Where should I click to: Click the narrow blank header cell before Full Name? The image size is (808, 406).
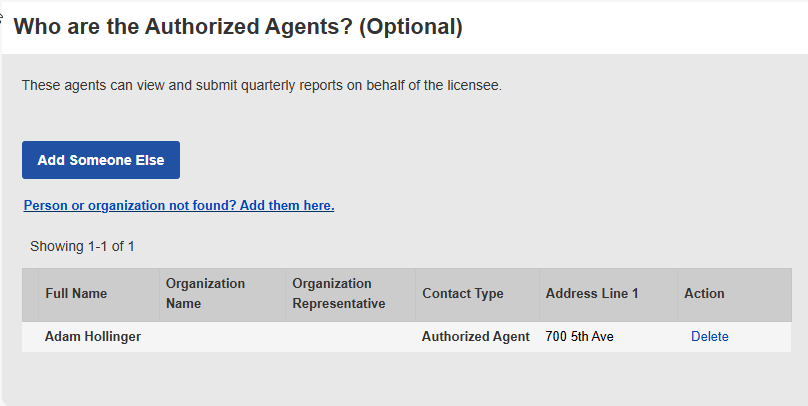[x=30, y=294]
